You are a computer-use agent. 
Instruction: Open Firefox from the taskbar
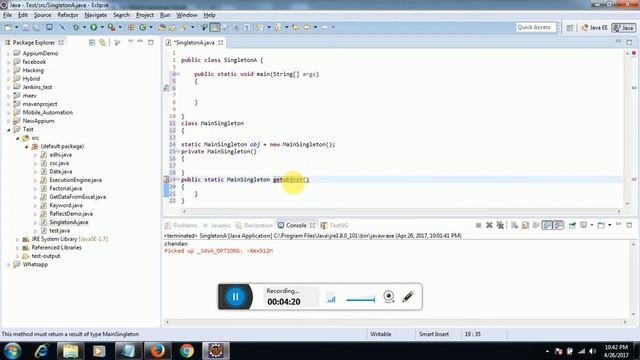157,351
